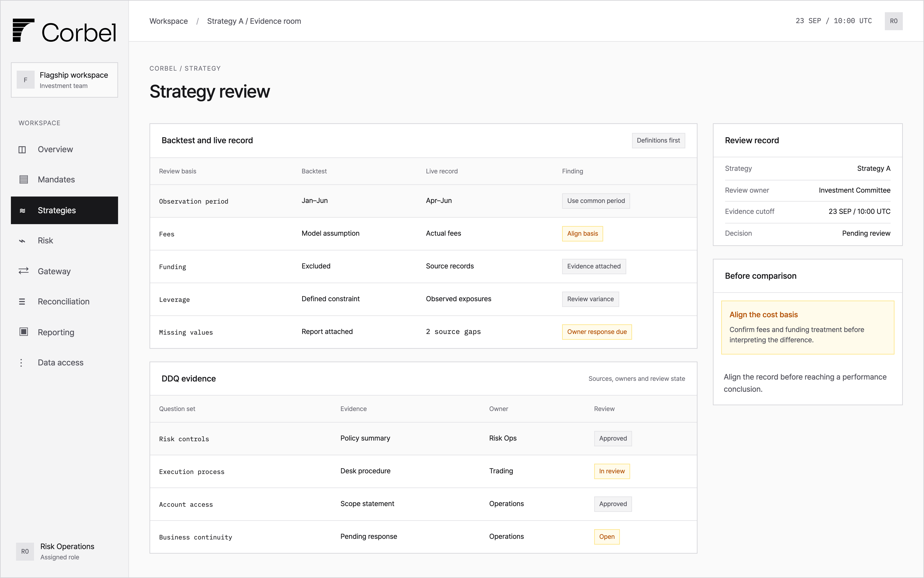Click the Gateway arrows icon
This screenshot has width=924, height=578.
(x=23, y=271)
